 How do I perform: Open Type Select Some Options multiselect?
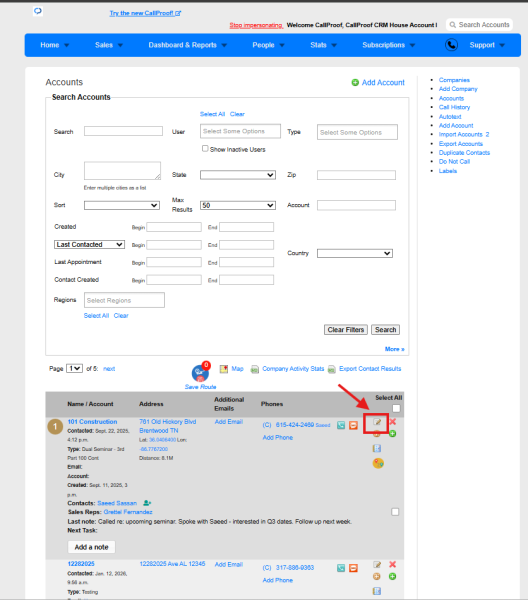point(357,132)
